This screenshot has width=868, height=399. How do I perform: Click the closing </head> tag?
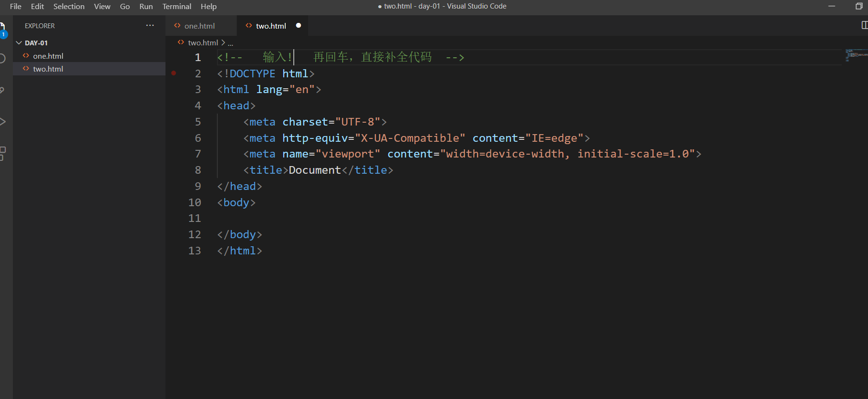point(239,186)
